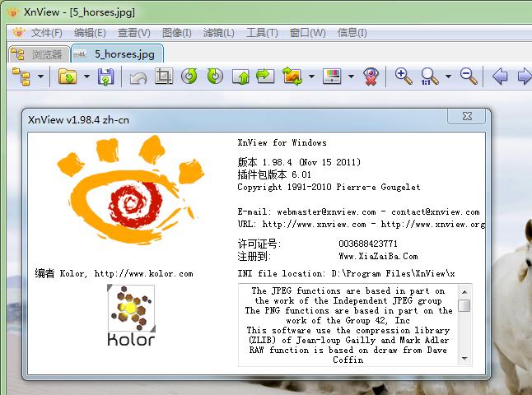Click the open folder icon
The height and width of the screenshot is (395, 532).
point(68,77)
